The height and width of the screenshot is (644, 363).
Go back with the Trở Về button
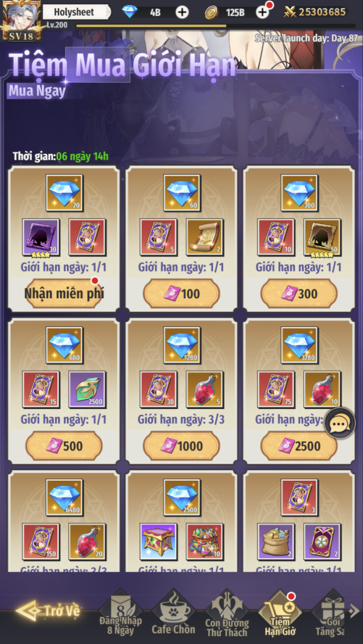coord(48,611)
